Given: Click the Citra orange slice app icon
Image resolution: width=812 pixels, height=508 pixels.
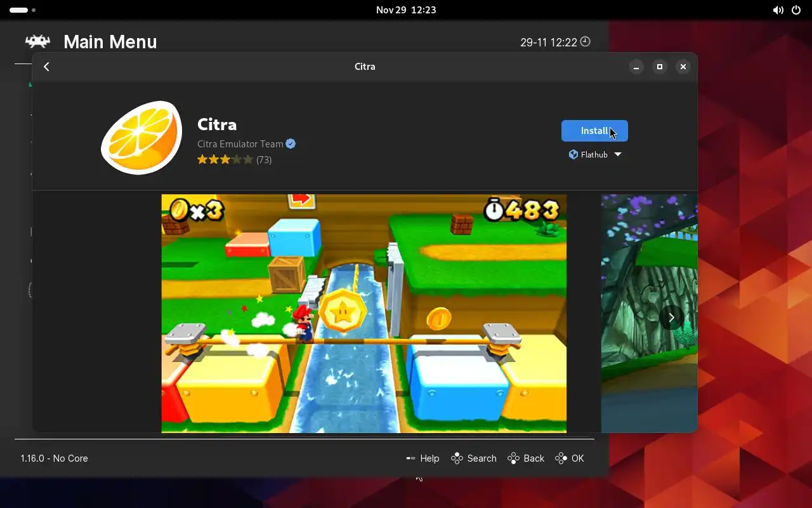Looking at the screenshot, I should [x=141, y=137].
